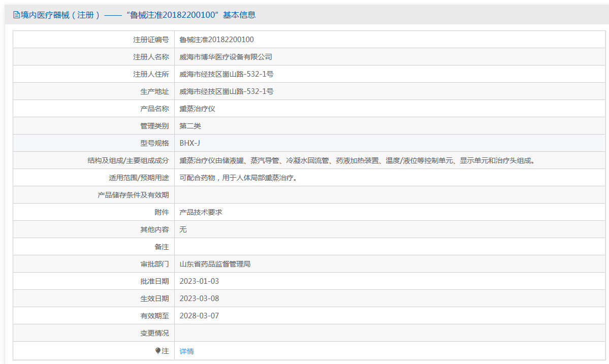Select the 生产地址 address value
The height and width of the screenshot is (364, 609).
coord(227,91)
